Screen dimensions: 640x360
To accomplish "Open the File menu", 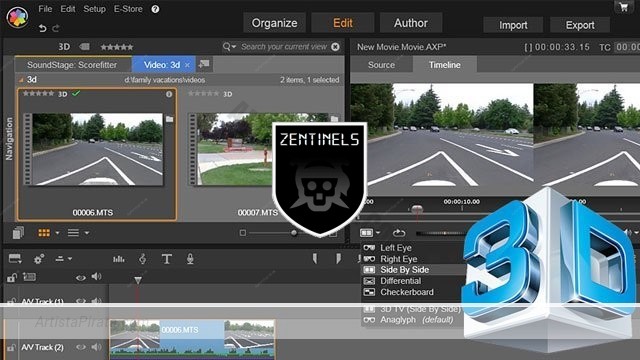I will pyautogui.click(x=45, y=9).
